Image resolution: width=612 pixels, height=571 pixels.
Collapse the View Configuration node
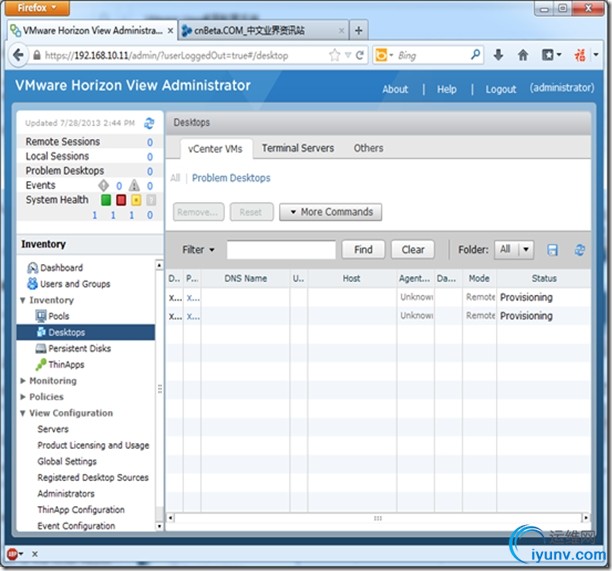coord(23,413)
